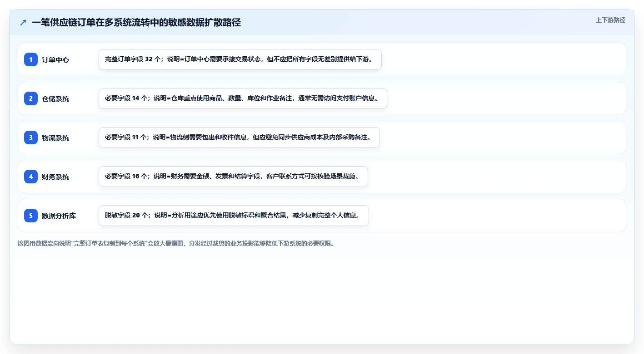Click the 脱敏字段 20 个 description box
The image size is (644, 354).
234,216
